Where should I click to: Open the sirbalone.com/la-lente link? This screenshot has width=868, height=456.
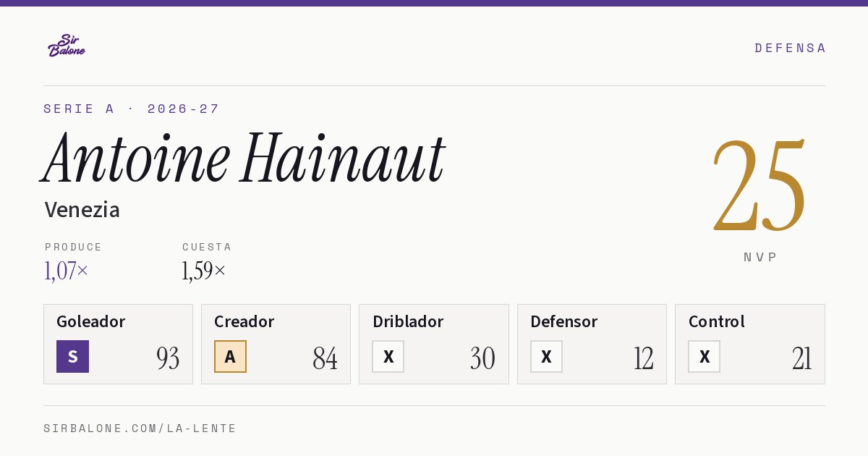tap(140, 428)
